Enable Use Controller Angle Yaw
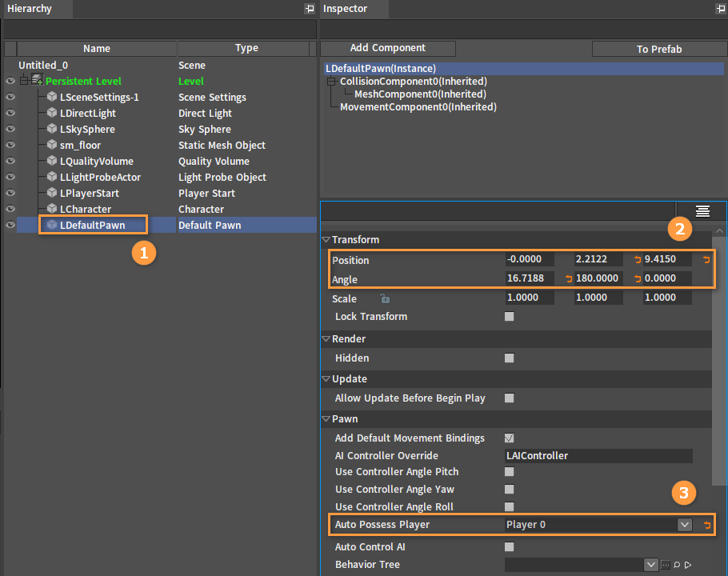 tap(510, 490)
